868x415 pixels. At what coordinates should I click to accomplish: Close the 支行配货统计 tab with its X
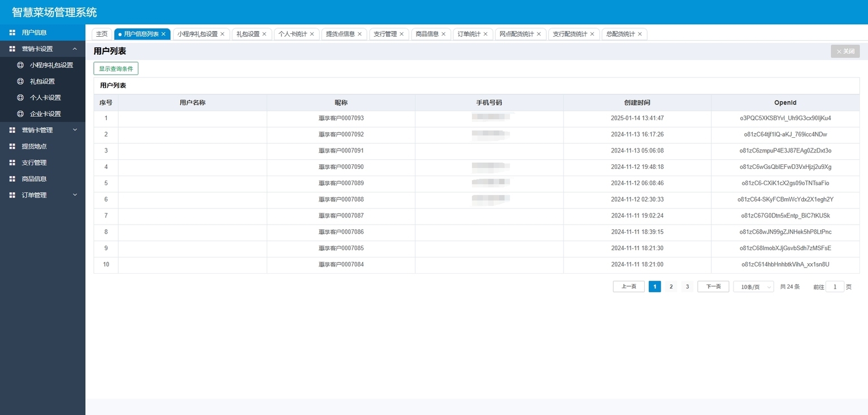pos(592,34)
